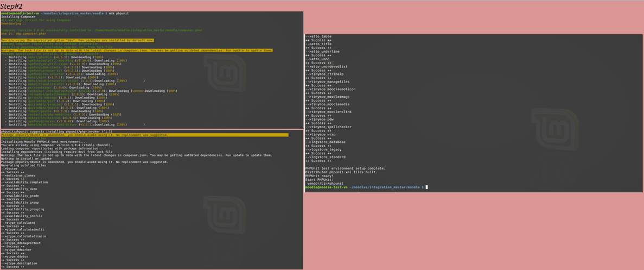Click the '-->availability_grade' line

(x=20, y=196)
